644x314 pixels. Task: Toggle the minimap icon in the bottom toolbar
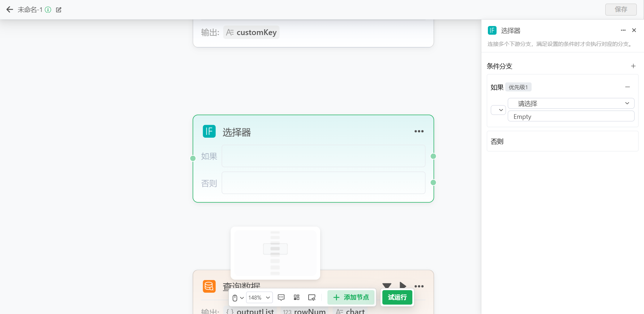[x=312, y=297]
